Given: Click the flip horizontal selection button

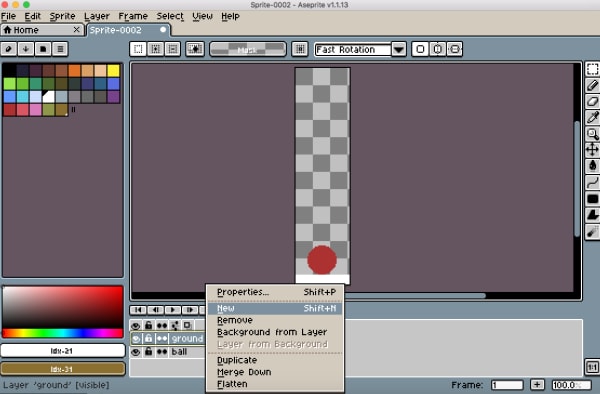Looking at the screenshot, I should pyautogui.click(x=437, y=49).
